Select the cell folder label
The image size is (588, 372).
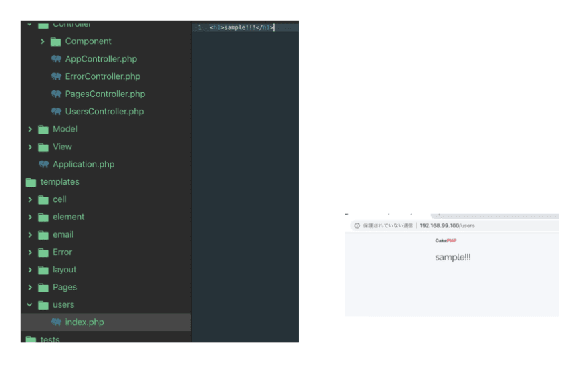(59, 199)
